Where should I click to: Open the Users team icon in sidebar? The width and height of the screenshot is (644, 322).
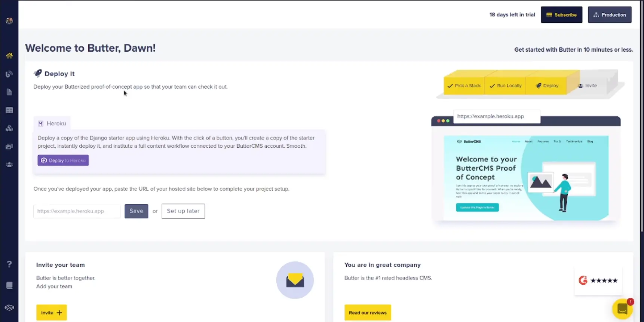[9, 165]
